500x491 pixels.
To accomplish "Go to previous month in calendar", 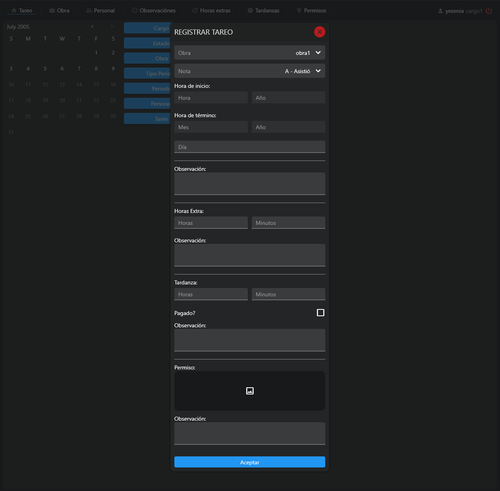I will 92,26.
